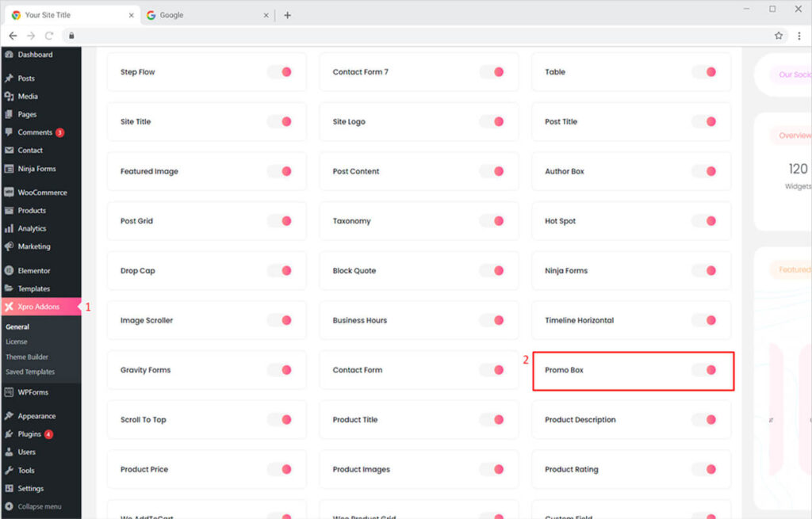Open the Theme Builder submenu item
Image resolution: width=812 pixels, height=519 pixels.
coord(27,357)
